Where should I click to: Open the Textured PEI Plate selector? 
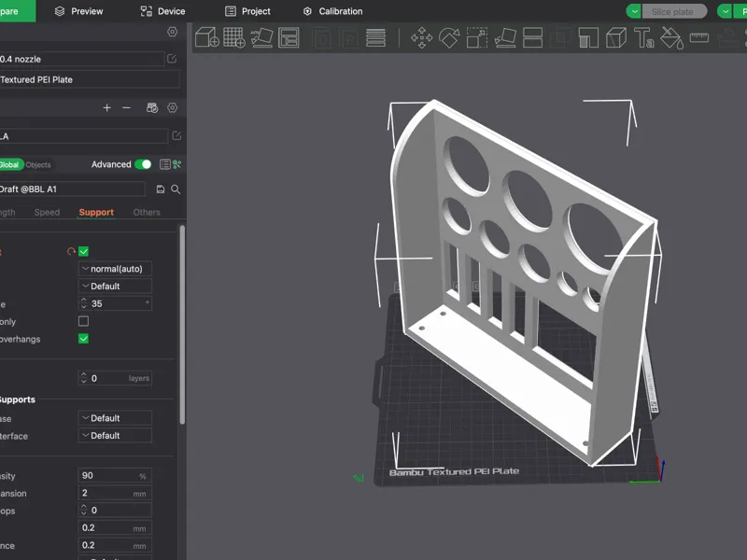tap(89, 79)
